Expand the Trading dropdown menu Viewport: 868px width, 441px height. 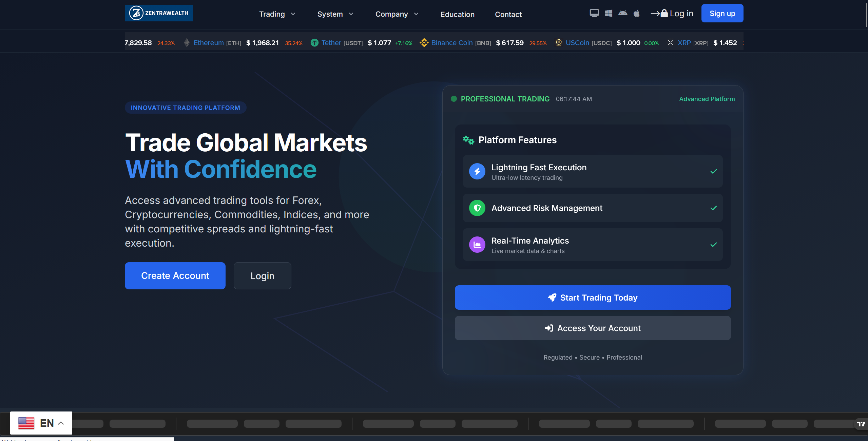[x=277, y=14]
